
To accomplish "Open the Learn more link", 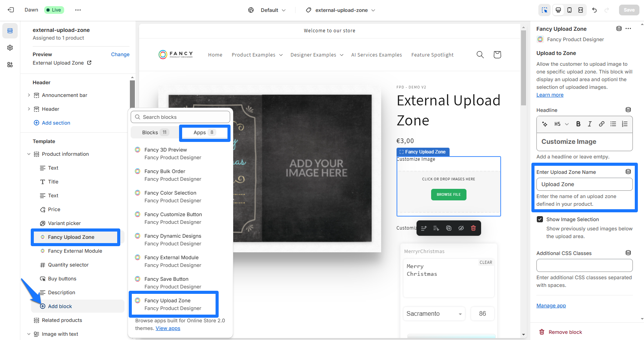I will point(550,95).
